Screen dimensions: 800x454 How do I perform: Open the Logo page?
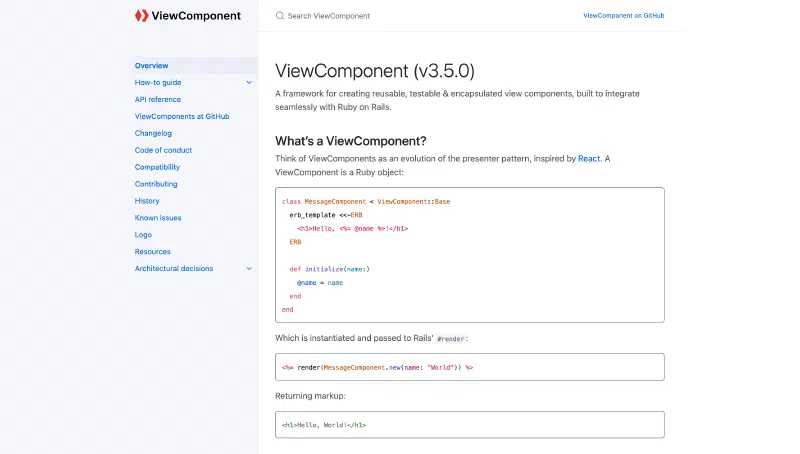tap(143, 235)
